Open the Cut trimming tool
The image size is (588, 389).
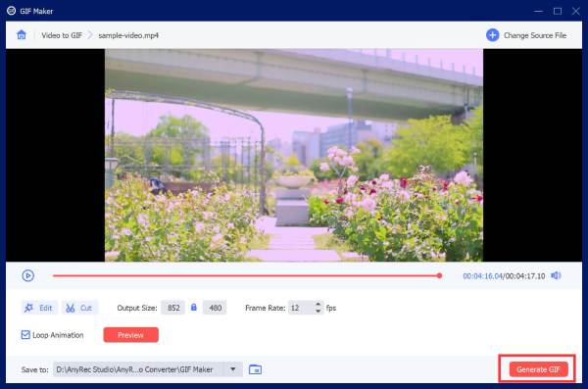coord(79,308)
